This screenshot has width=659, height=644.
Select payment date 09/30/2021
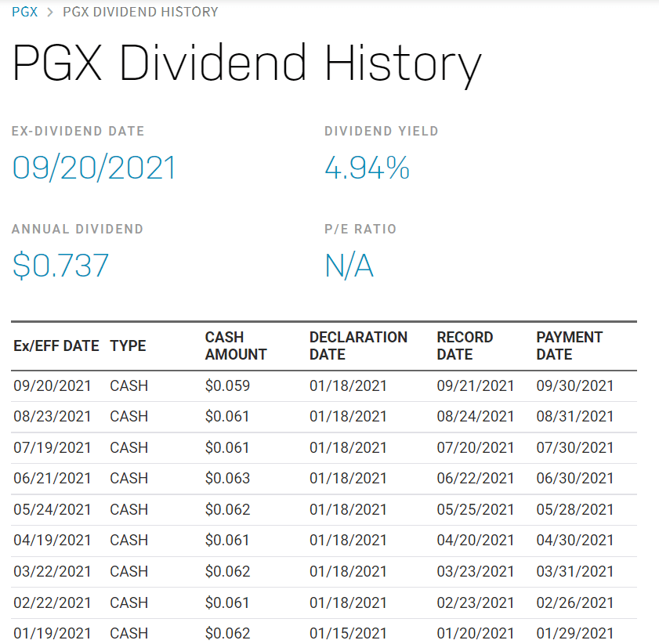coord(575,385)
